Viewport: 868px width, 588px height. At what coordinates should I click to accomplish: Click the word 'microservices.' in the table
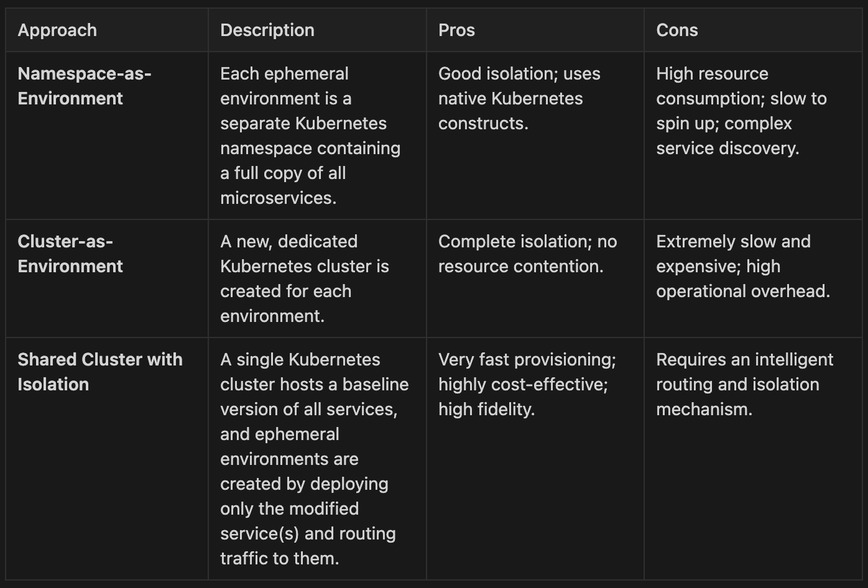[278, 198]
